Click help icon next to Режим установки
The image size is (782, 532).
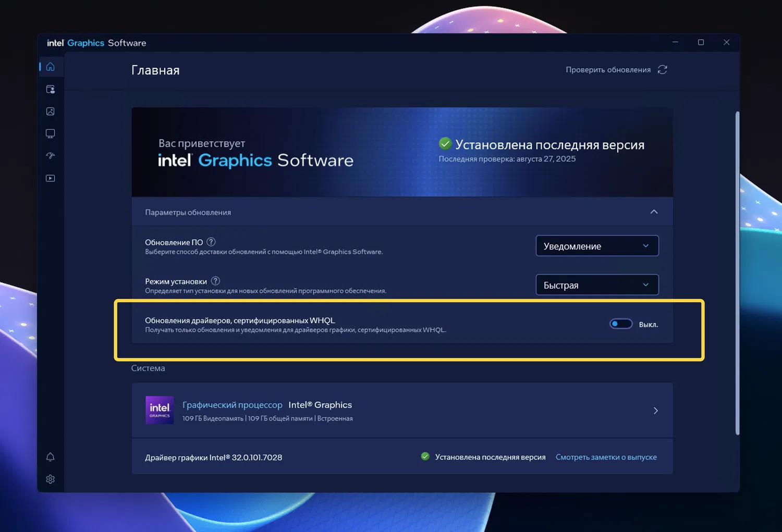(x=215, y=281)
